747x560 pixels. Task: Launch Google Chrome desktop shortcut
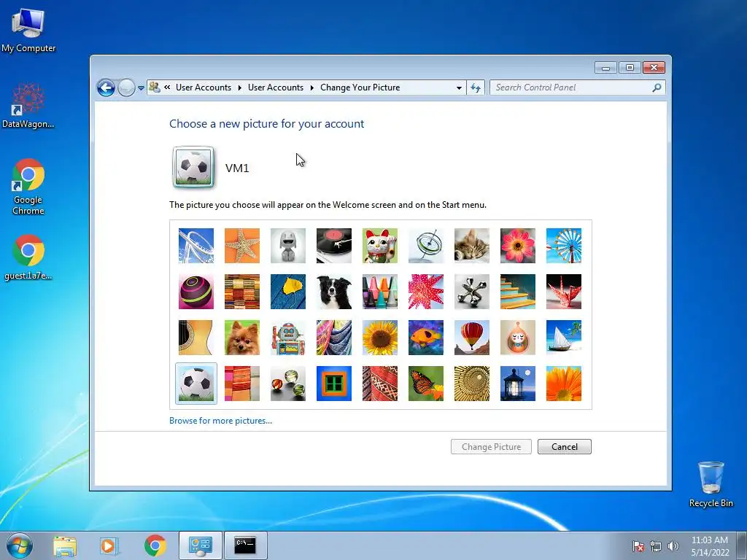[x=28, y=187]
